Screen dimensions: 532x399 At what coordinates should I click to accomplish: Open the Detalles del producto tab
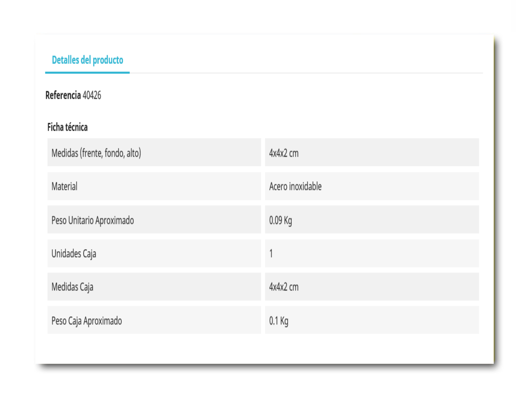[87, 60]
